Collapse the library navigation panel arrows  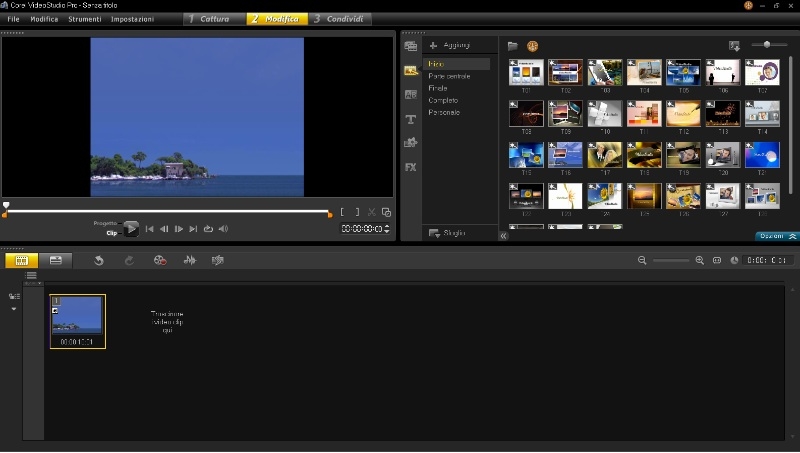pyautogui.click(x=504, y=236)
